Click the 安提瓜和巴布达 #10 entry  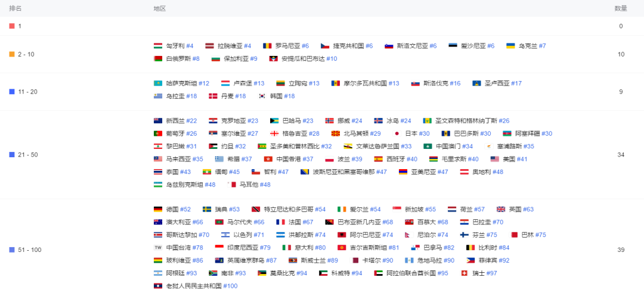tap(303, 58)
